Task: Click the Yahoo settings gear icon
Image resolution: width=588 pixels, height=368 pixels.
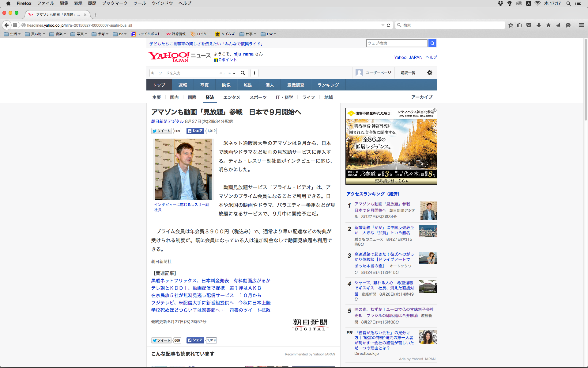Action: click(x=429, y=73)
